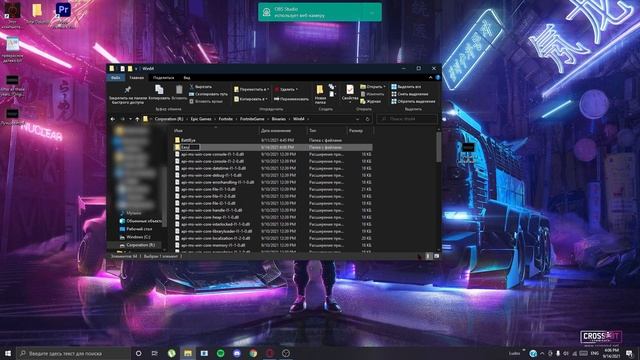
Task: Pin folder to Quick Access panel
Action: click(x=128, y=95)
